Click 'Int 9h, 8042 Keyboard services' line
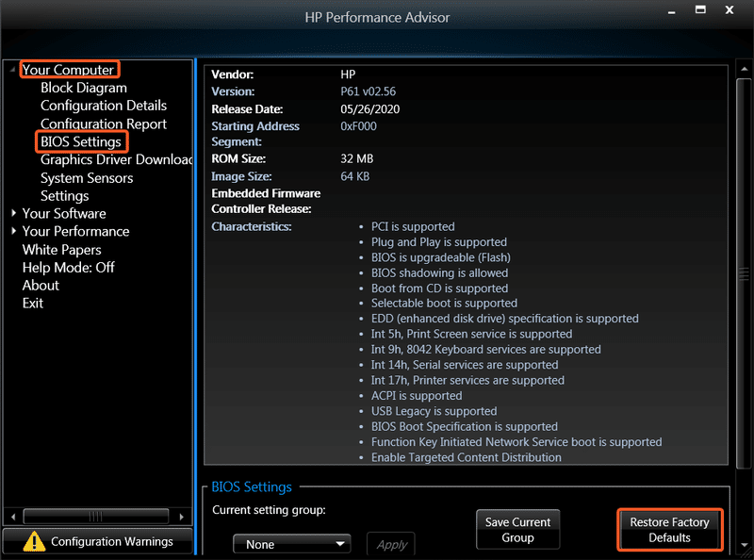The width and height of the screenshot is (754, 560). (485, 349)
